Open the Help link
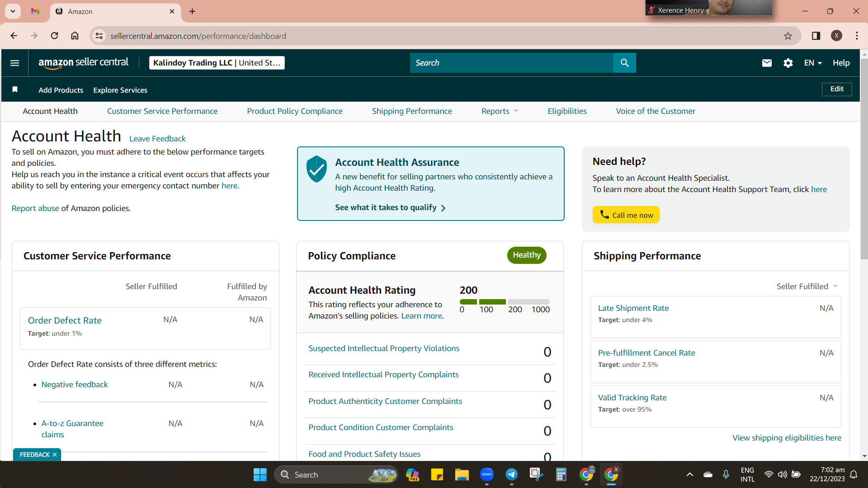This screenshot has width=868, height=488. point(841,63)
